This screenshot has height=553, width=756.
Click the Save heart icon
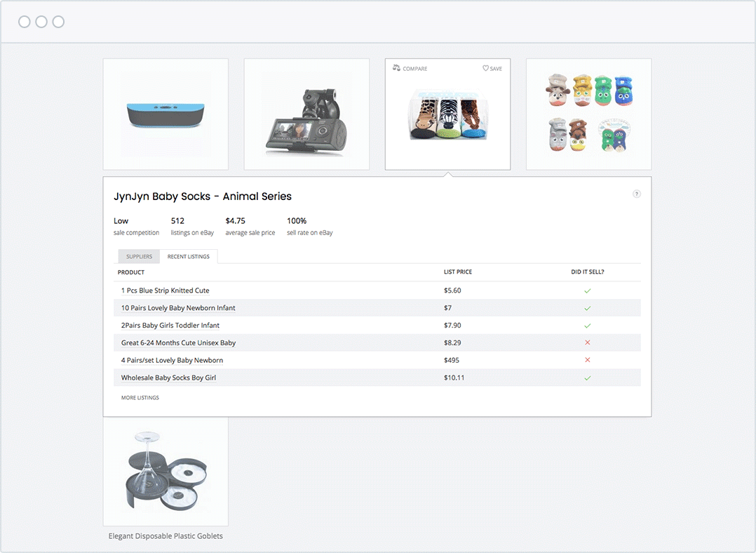point(485,69)
